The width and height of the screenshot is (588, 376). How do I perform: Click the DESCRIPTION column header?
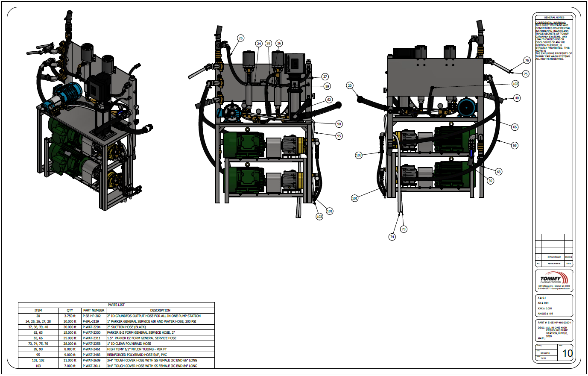click(160, 310)
